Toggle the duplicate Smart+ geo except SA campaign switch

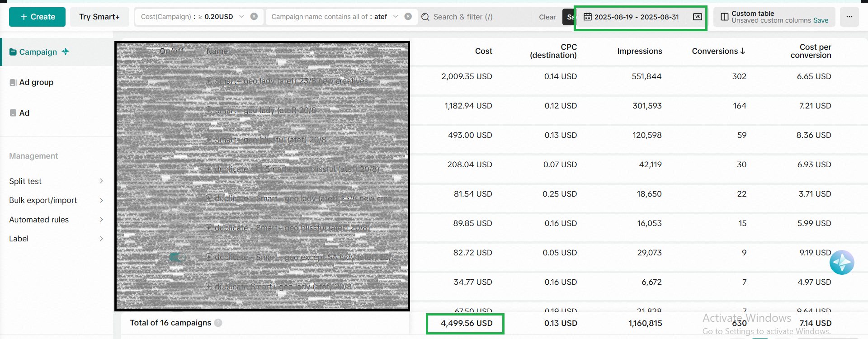[x=177, y=257]
